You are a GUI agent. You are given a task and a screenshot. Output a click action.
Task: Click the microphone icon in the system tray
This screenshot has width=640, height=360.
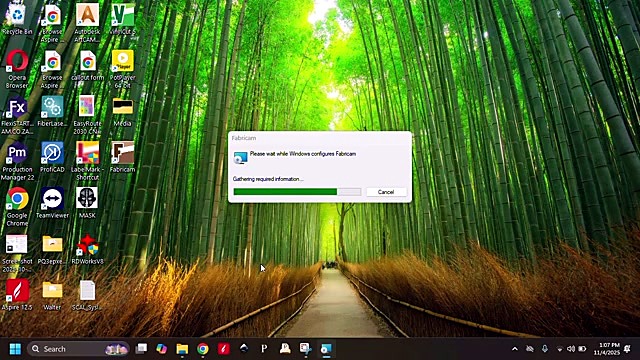(x=544, y=349)
